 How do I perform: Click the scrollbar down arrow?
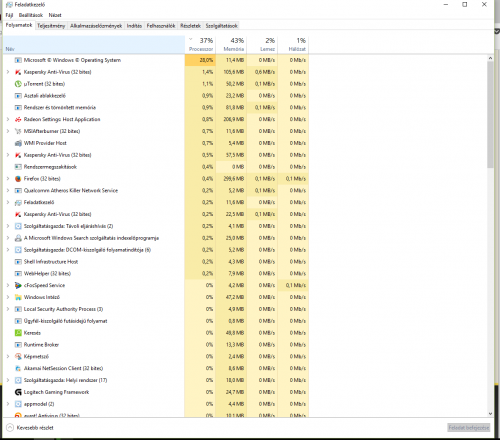click(490, 414)
